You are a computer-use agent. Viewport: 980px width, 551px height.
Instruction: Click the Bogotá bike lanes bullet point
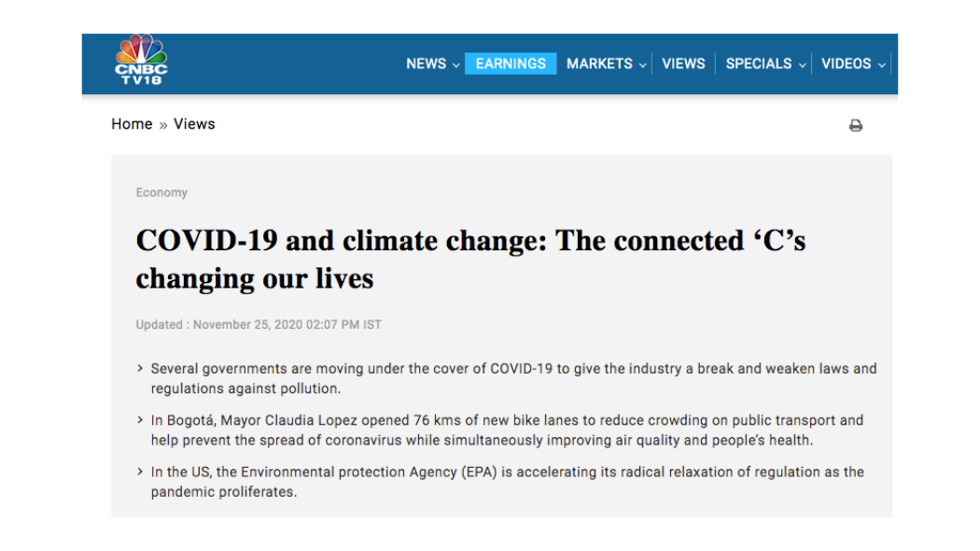[x=507, y=430]
